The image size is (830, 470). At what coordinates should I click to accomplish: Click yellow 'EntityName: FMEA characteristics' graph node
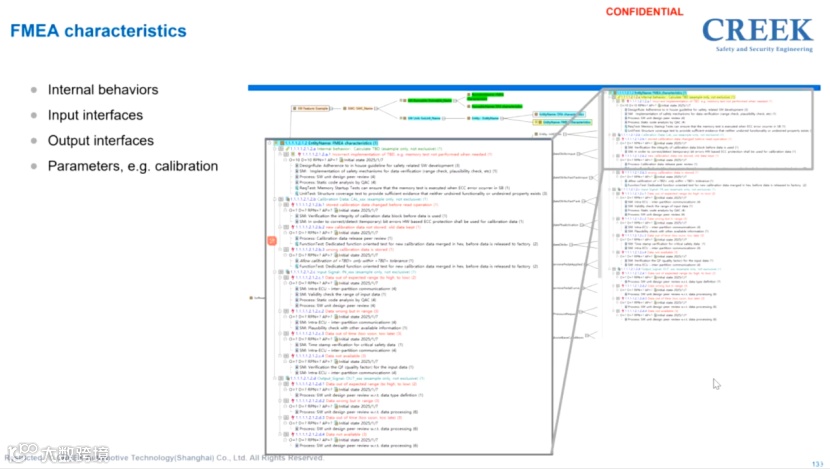click(562, 122)
